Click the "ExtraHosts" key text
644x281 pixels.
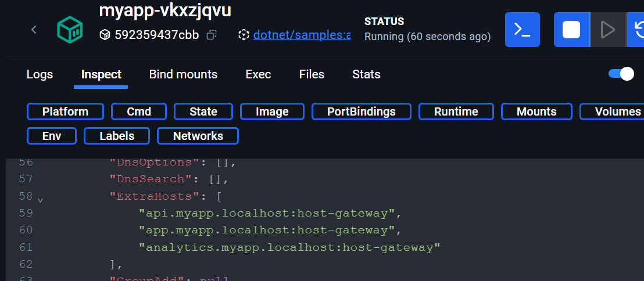point(155,196)
